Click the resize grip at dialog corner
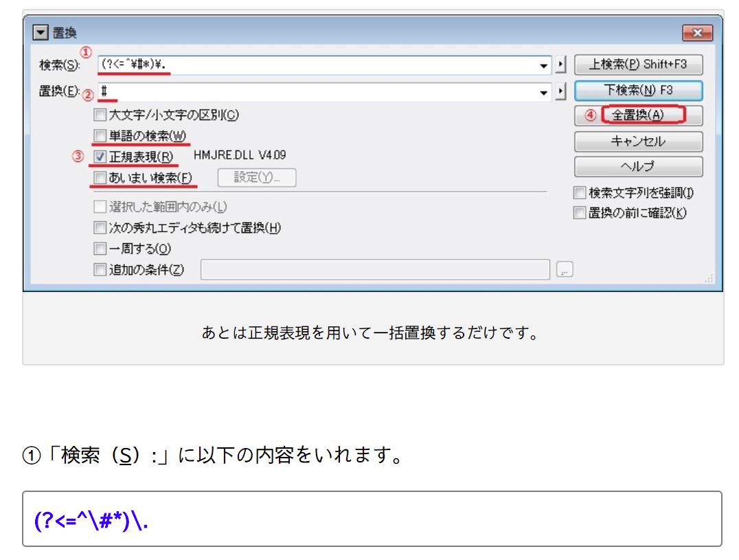The width and height of the screenshot is (739, 560). [707, 278]
